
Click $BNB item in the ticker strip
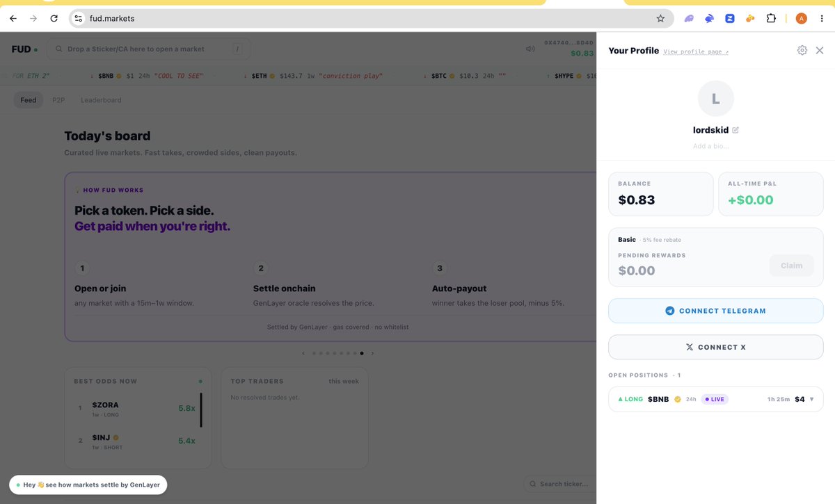point(147,75)
